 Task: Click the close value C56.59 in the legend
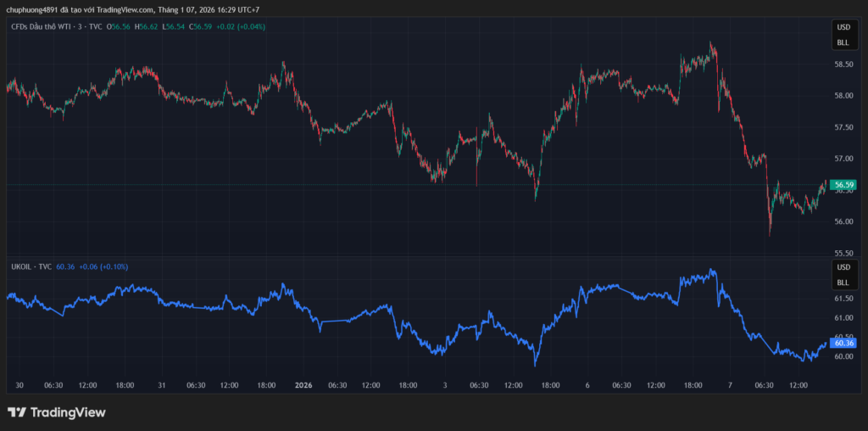click(x=200, y=27)
